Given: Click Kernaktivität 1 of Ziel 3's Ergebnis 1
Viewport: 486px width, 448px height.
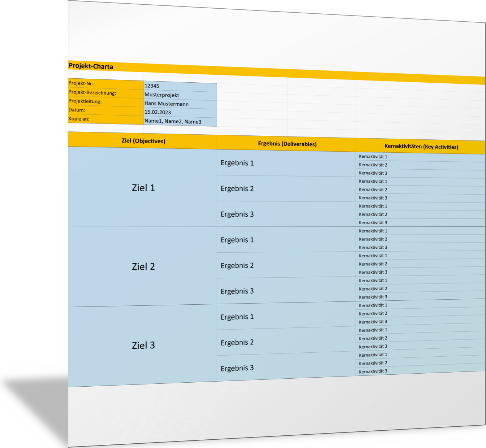Looking at the screenshot, I should [421, 304].
